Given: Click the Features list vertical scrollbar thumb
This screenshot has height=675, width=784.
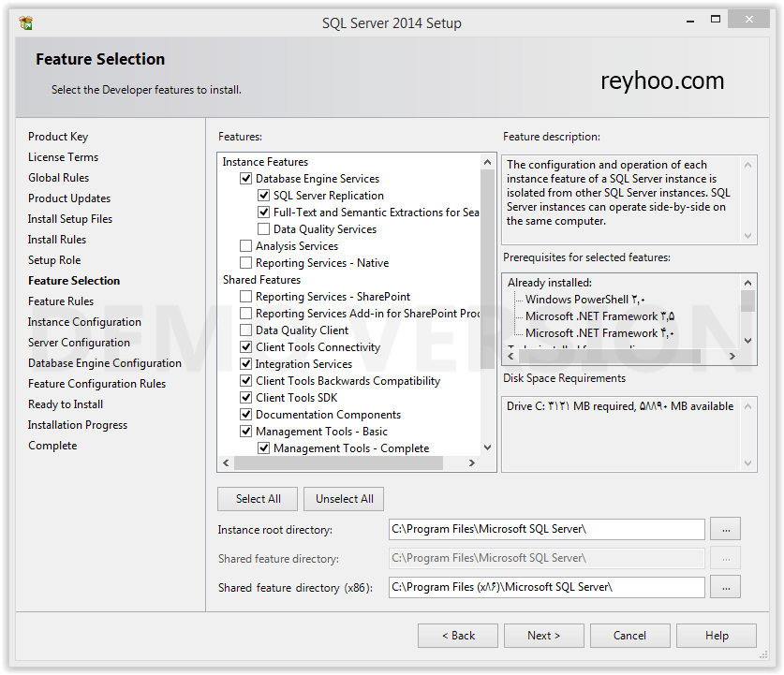Looking at the screenshot, I should [487, 269].
